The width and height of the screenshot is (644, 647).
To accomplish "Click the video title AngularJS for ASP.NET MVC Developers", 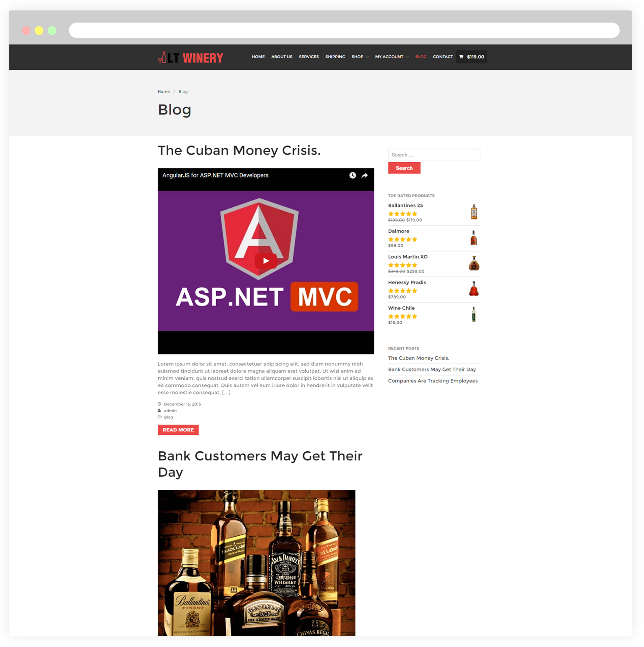I will coord(215,175).
